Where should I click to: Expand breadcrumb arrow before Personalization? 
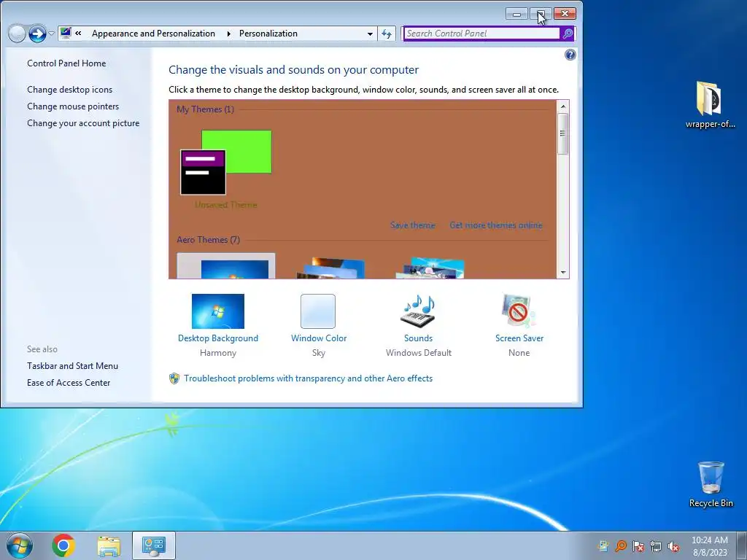228,34
